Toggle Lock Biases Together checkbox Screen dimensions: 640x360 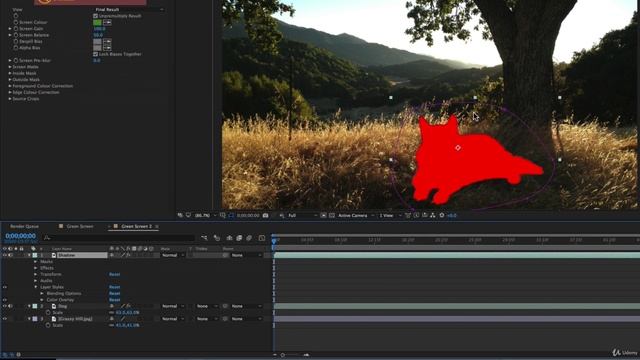point(96,54)
